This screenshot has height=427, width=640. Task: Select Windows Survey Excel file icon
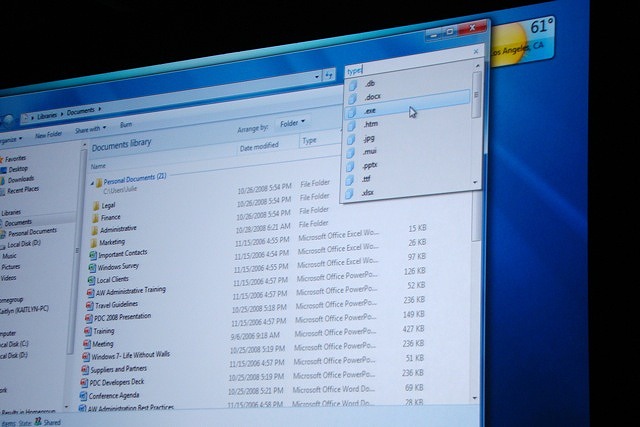(x=92, y=268)
